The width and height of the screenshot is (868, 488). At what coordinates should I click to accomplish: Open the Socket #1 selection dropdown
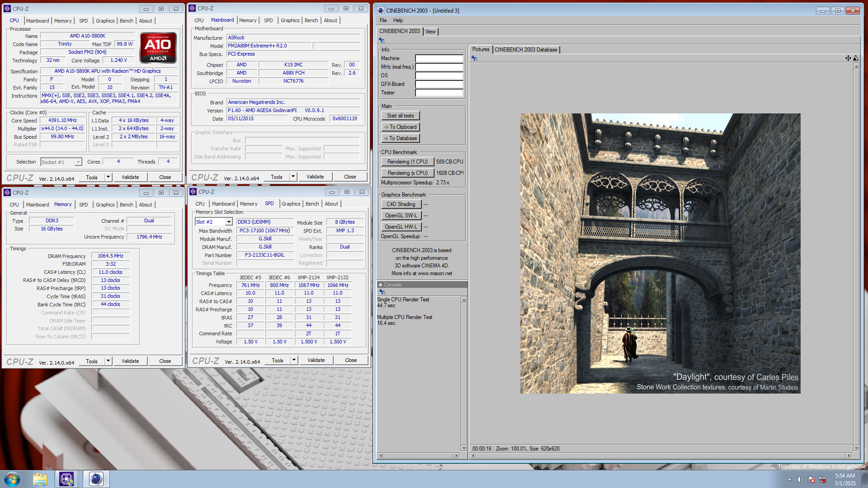78,162
